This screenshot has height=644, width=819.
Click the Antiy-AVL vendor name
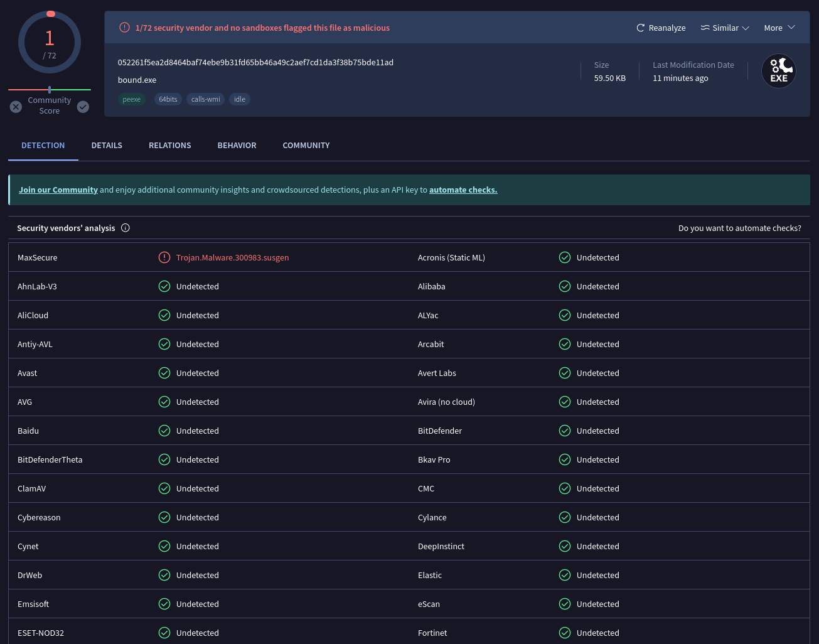coord(35,344)
